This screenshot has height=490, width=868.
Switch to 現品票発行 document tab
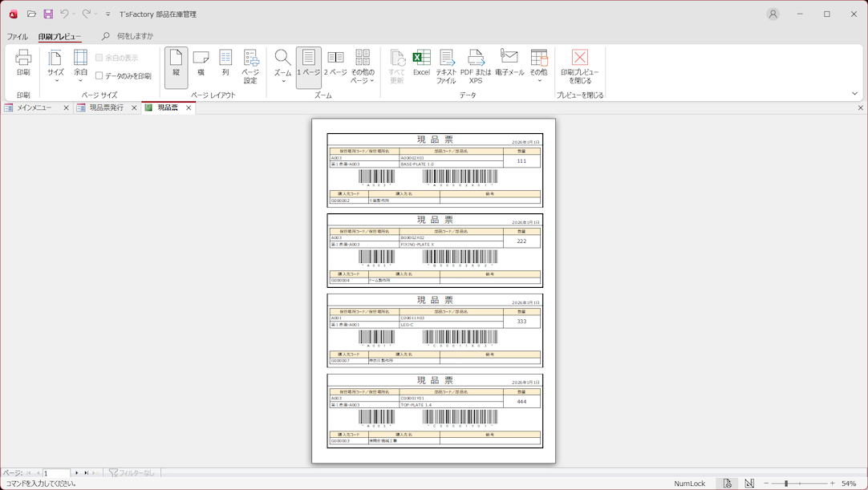point(106,107)
